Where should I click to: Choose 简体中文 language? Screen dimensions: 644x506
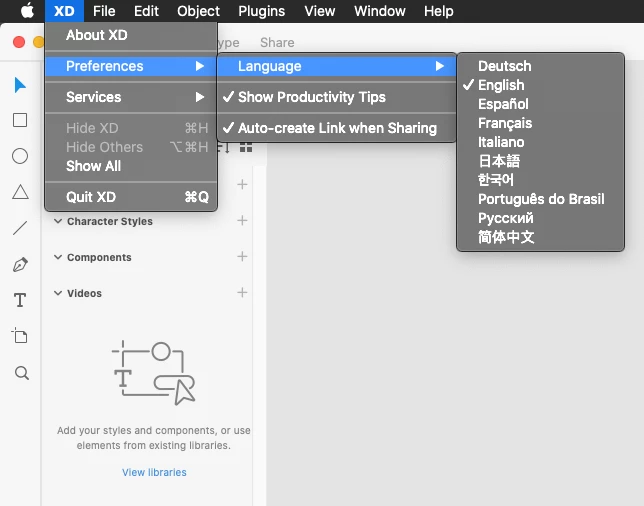click(540, 237)
